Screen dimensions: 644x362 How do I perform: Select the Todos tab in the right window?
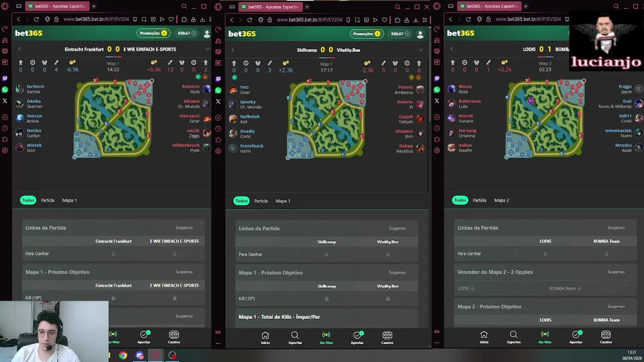point(460,200)
